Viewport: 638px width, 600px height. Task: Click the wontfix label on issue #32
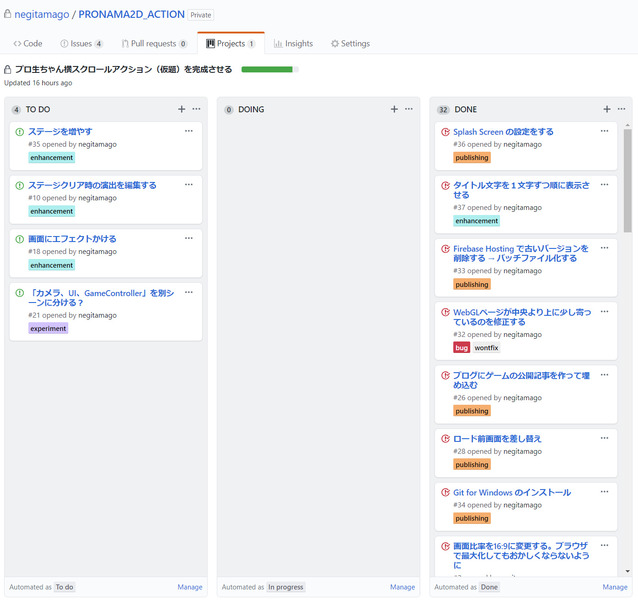[x=486, y=348]
